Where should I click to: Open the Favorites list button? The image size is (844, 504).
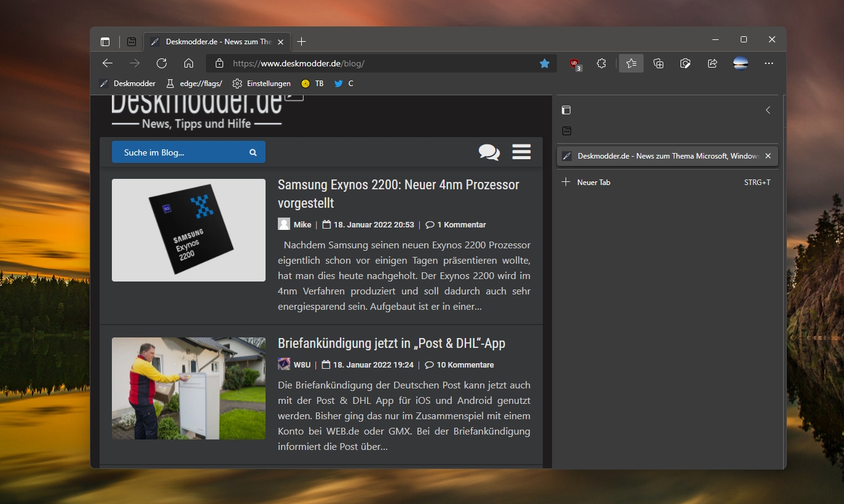[631, 63]
